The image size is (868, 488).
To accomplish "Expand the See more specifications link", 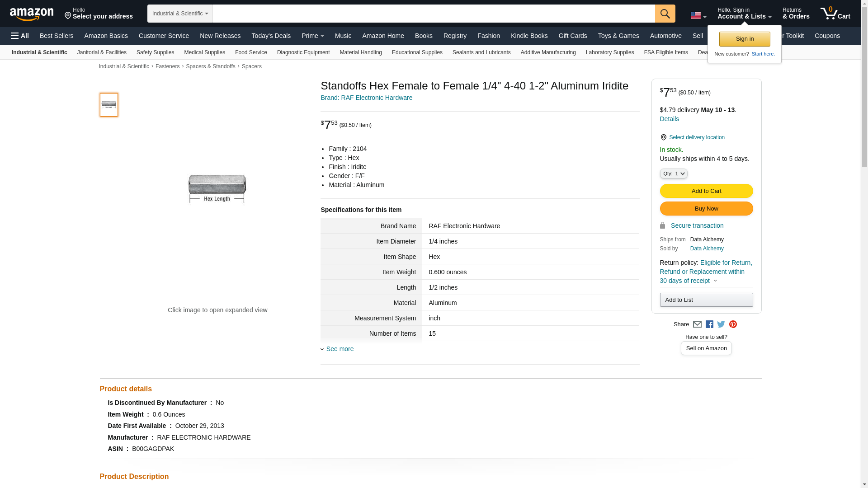I will [340, 349].
